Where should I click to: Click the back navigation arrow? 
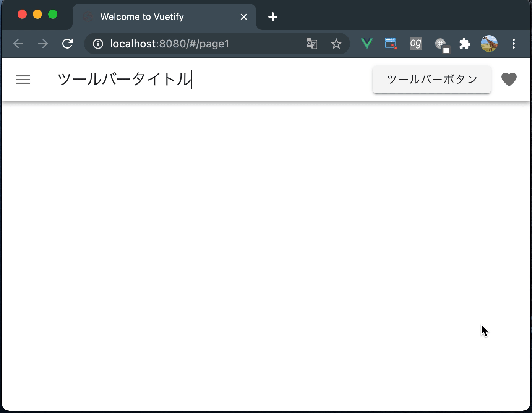pyautogui.click(x=18, y=43)
